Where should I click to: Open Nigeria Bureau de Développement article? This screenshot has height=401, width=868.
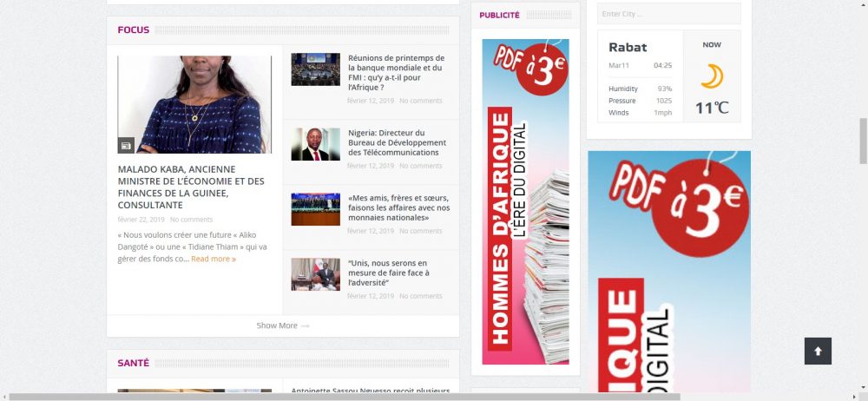(x=396, y=142)
